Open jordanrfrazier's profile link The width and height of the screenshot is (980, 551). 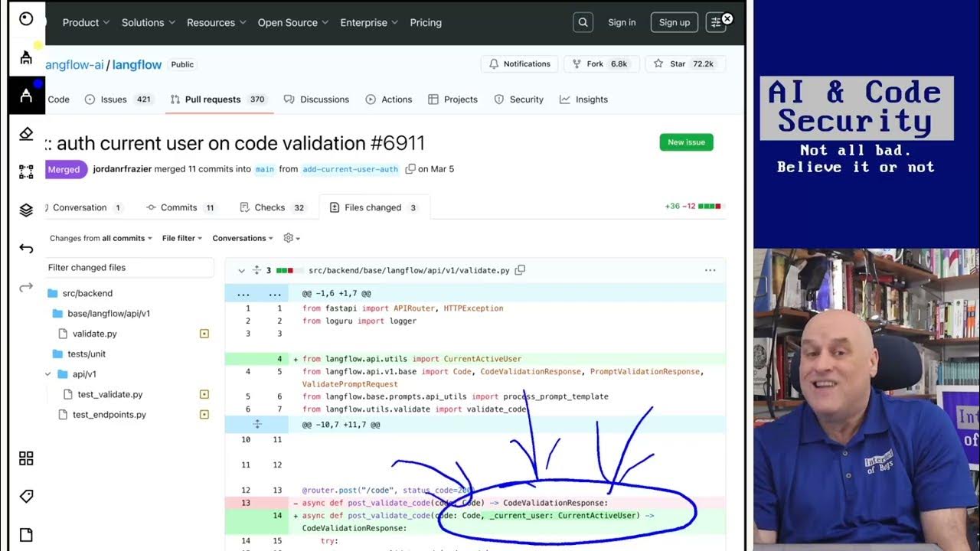(122, 169)
